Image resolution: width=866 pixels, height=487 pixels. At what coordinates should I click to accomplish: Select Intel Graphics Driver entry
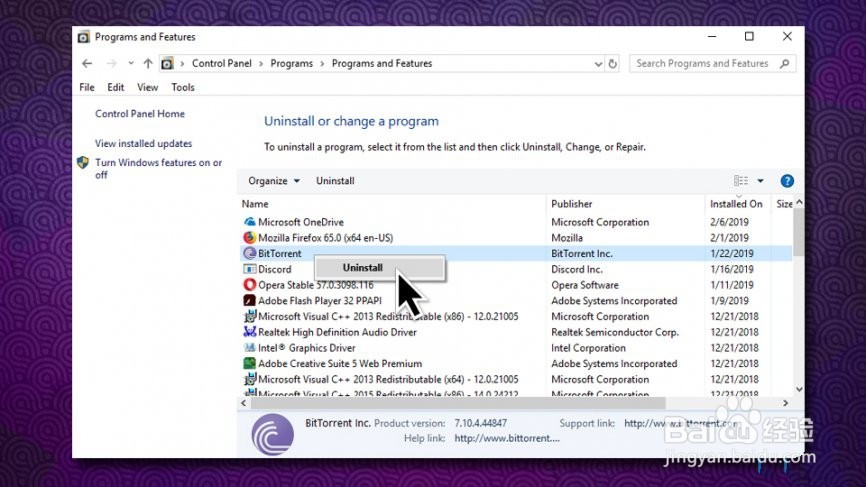click(x=307, y=348)
